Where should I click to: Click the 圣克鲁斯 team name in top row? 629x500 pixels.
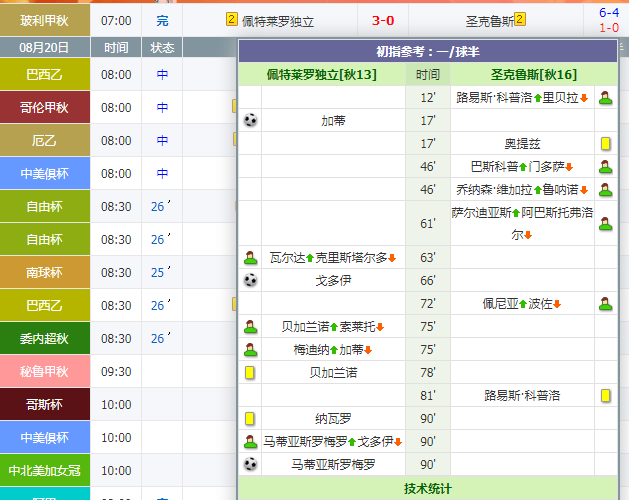click(x=489, y=20)
